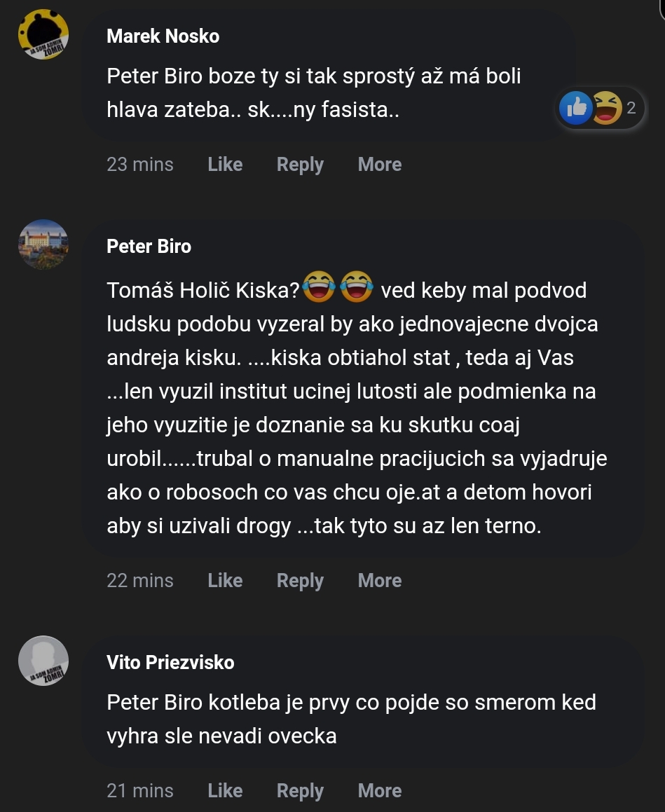Screen dimensions: 665x812
Task: Open More options on Marek Nosko's comment
Action: coord(380,165)
